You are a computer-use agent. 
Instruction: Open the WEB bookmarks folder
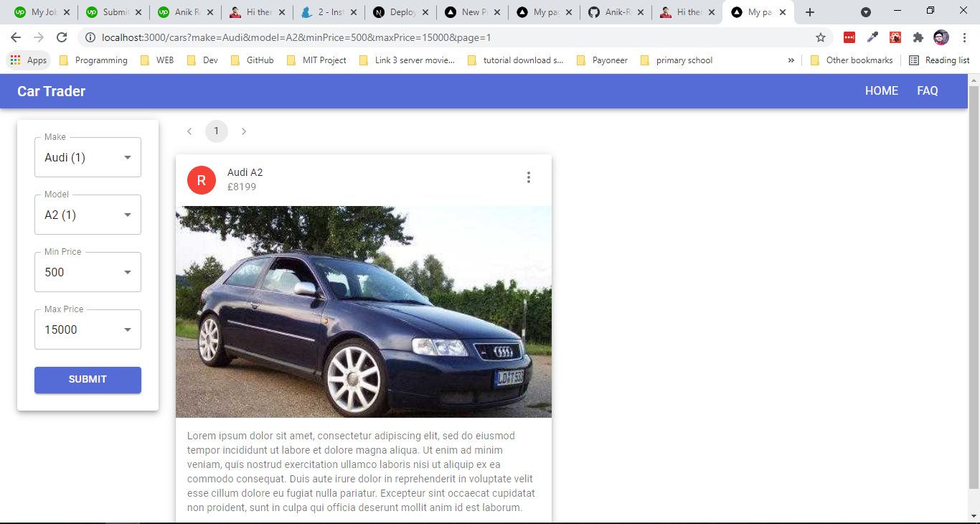point(157,60)
